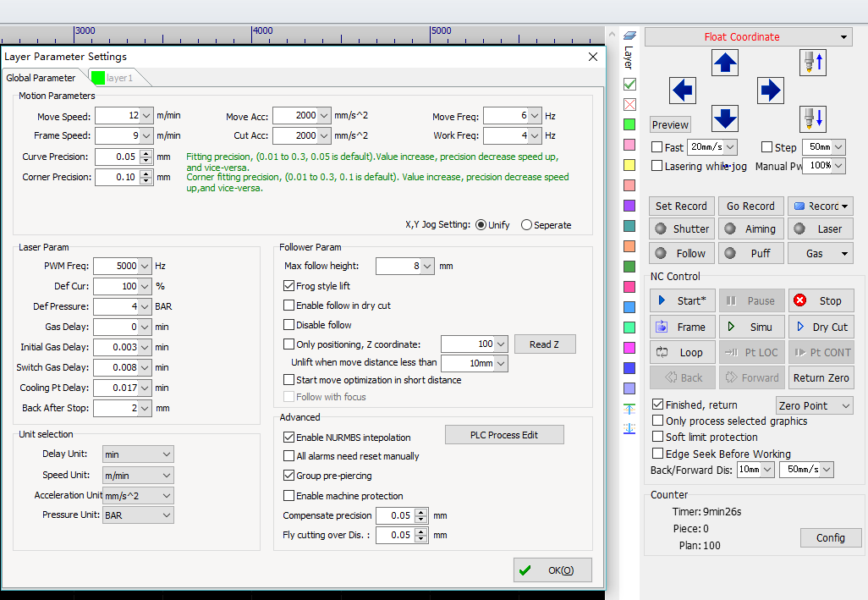Jog the laser head left with blue arrow
868x600 pixels.
(683, 91)
